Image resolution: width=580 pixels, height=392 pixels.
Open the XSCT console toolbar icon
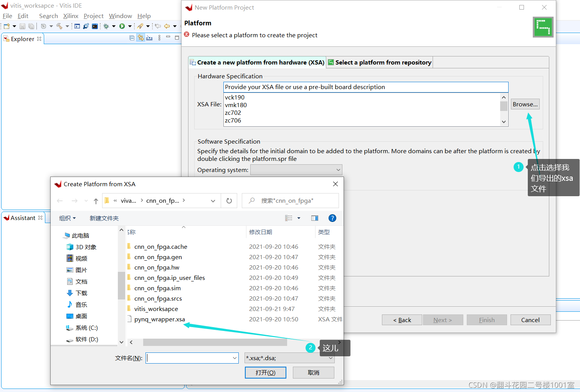(77, 26)
